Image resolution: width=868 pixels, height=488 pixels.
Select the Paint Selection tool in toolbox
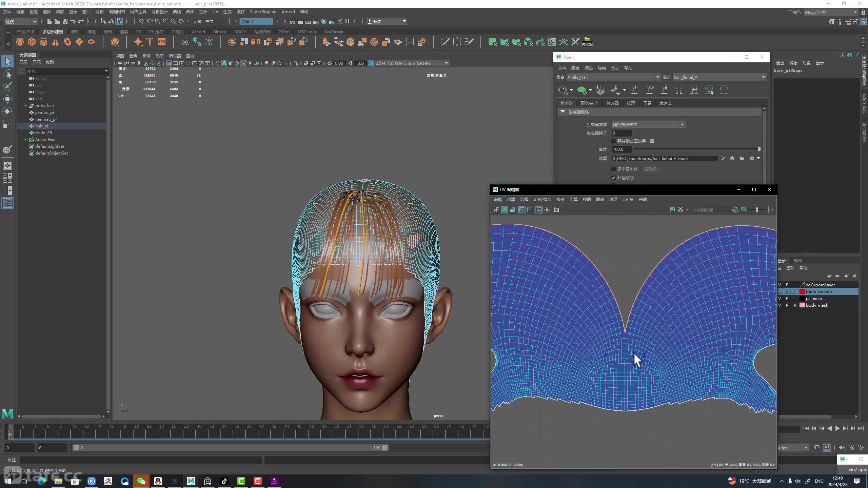tap(7, 86)
